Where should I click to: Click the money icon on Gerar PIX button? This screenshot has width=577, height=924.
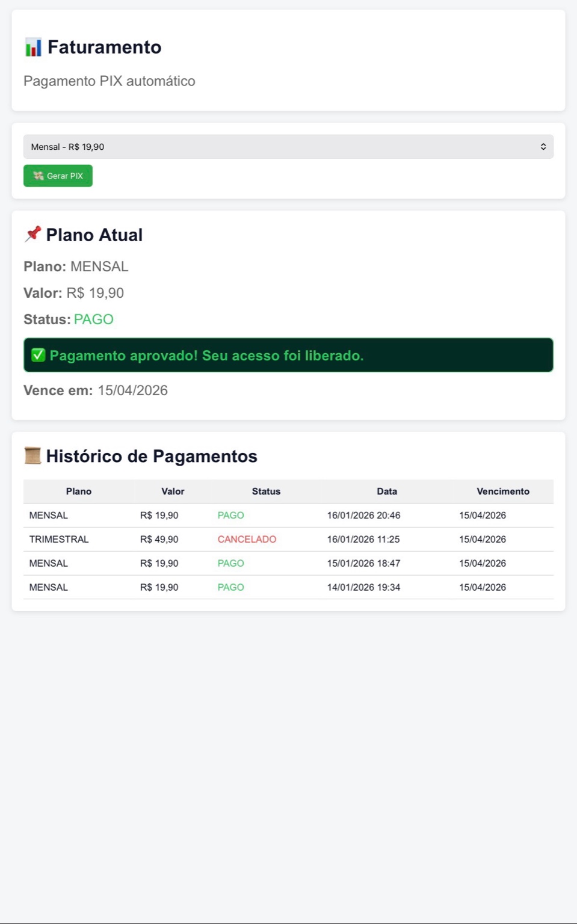[x=39, y=176]
